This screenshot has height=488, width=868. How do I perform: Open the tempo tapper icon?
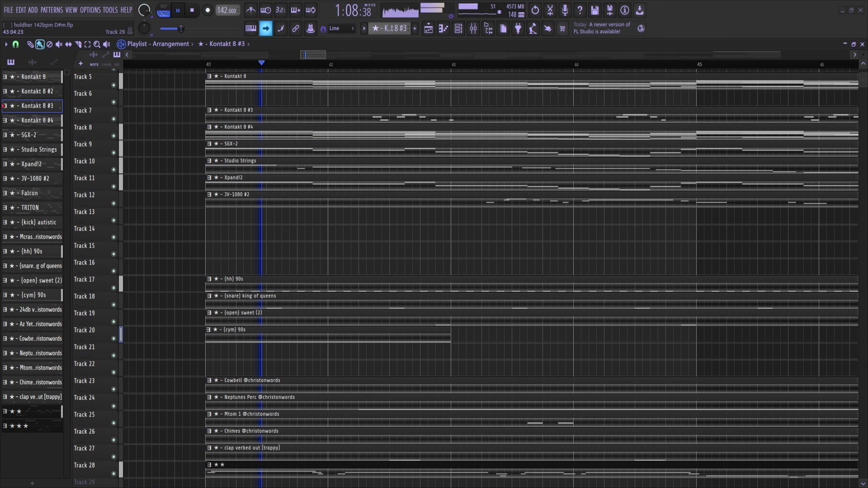[533, 28]
